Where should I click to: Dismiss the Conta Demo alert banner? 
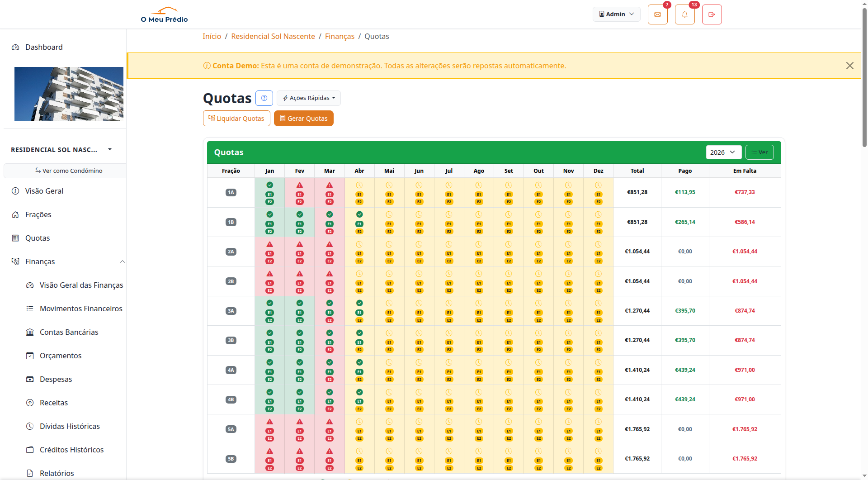849,66
